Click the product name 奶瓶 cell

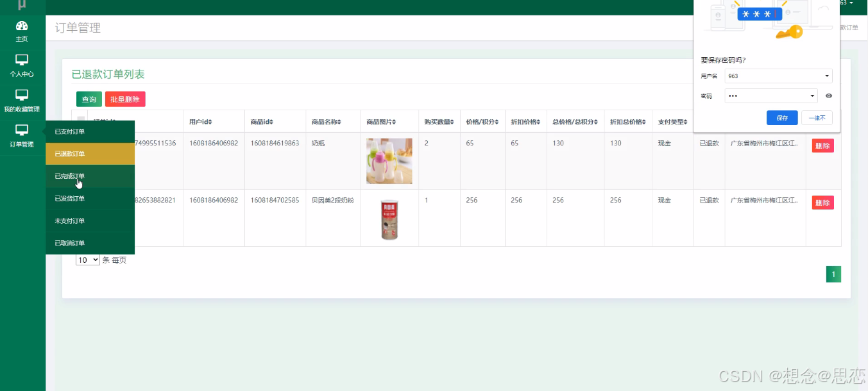318,144
